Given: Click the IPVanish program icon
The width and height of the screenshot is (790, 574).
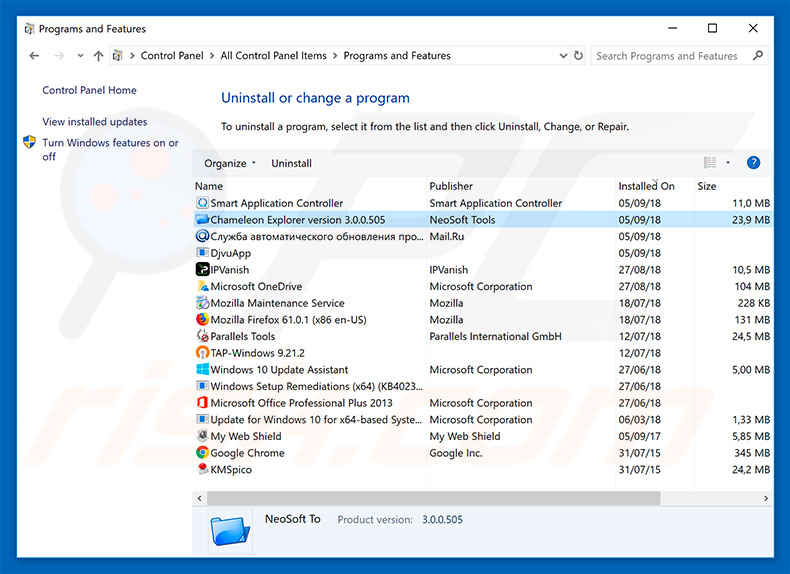Looking at the screenshot, I should point(202,270).
